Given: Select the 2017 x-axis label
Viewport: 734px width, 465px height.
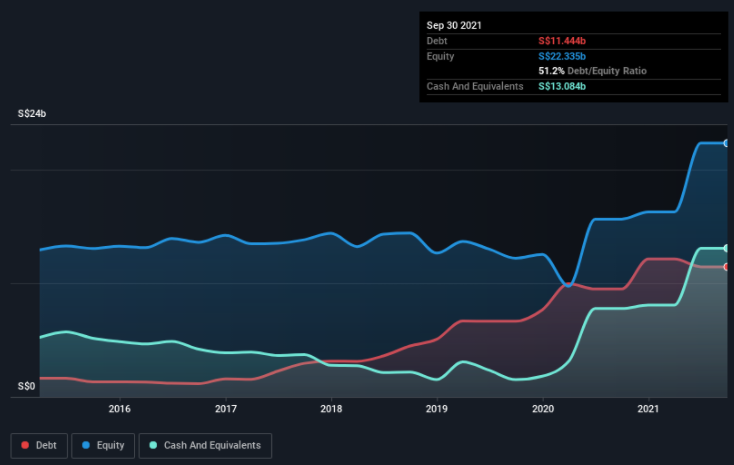Looking at the screenshot, I should tap(226, 408).
